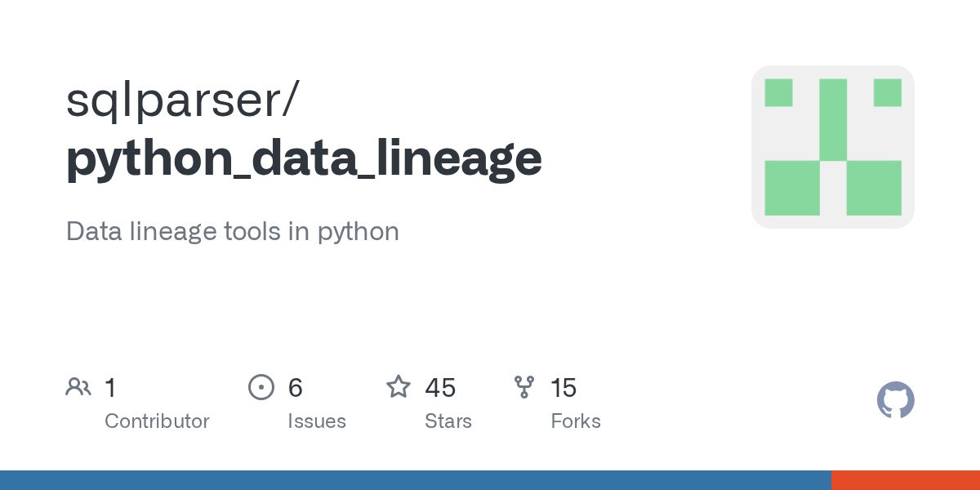Click the orange language bar segment
This screenshot has width=980, height=490.
click(x=905, y=480)
